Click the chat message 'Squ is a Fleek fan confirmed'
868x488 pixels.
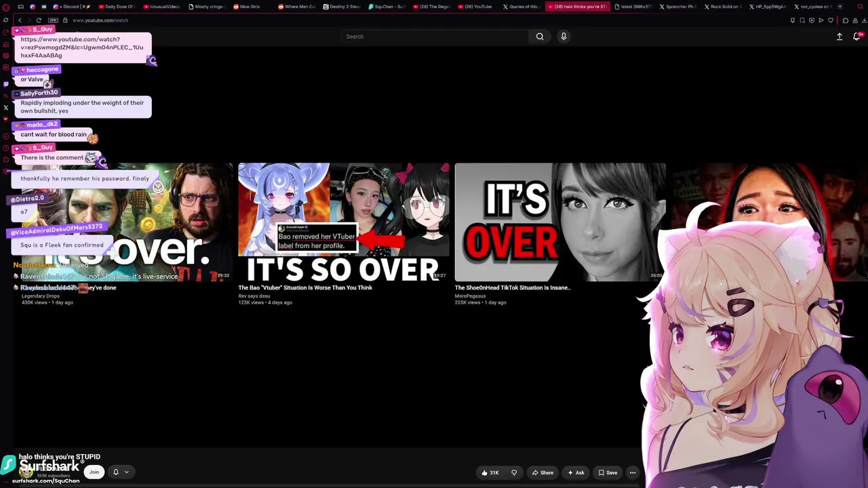click(x=62, y=245)
